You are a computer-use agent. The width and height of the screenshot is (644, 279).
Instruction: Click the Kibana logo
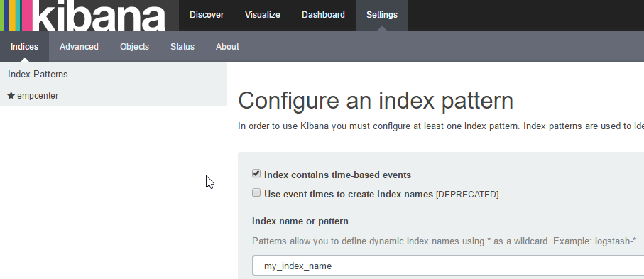[89, 15]
